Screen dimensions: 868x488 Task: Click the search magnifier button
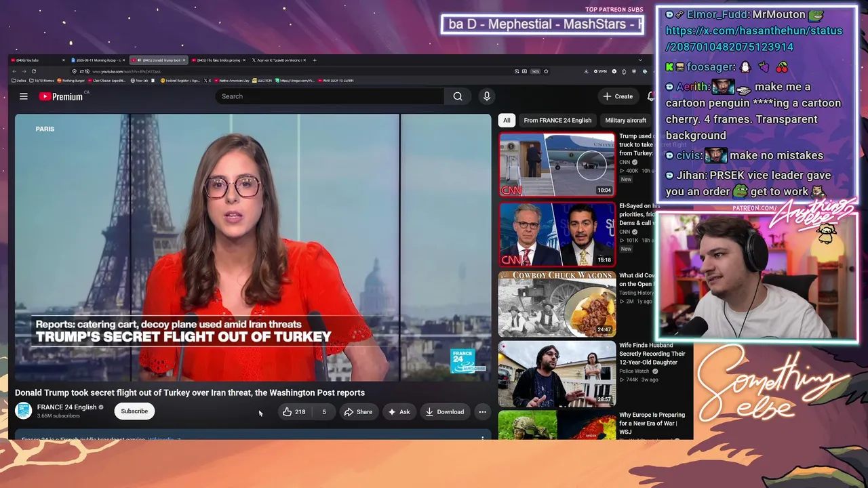(458, 96)
